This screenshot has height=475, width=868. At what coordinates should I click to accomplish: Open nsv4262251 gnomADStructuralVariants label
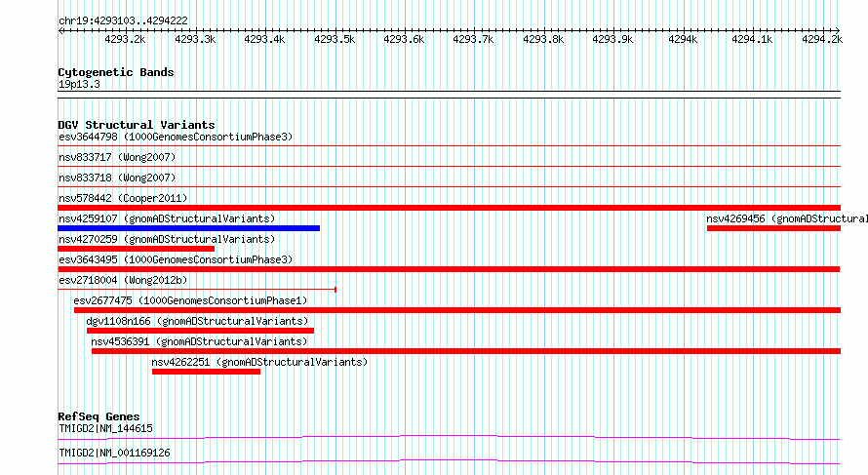[259, 362]
